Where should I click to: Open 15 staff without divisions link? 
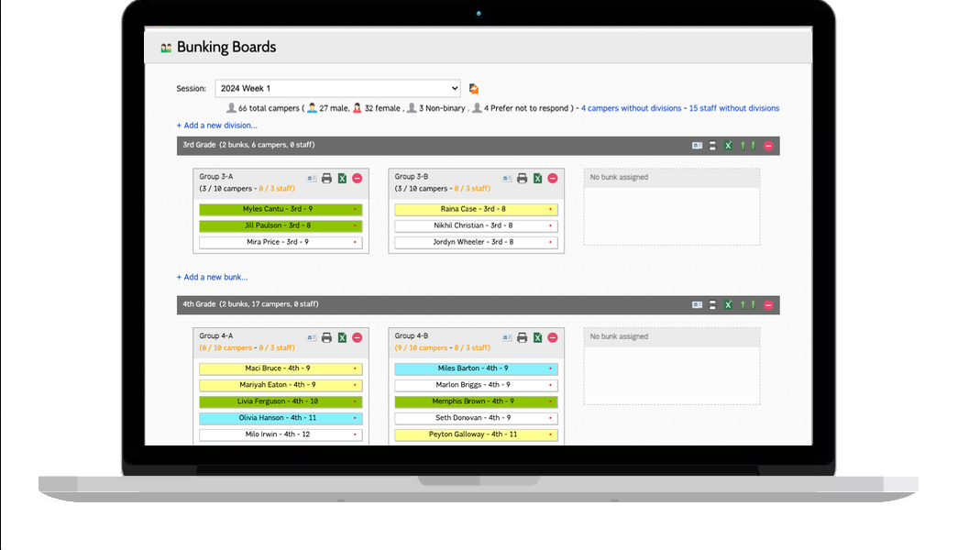(733, 108)
